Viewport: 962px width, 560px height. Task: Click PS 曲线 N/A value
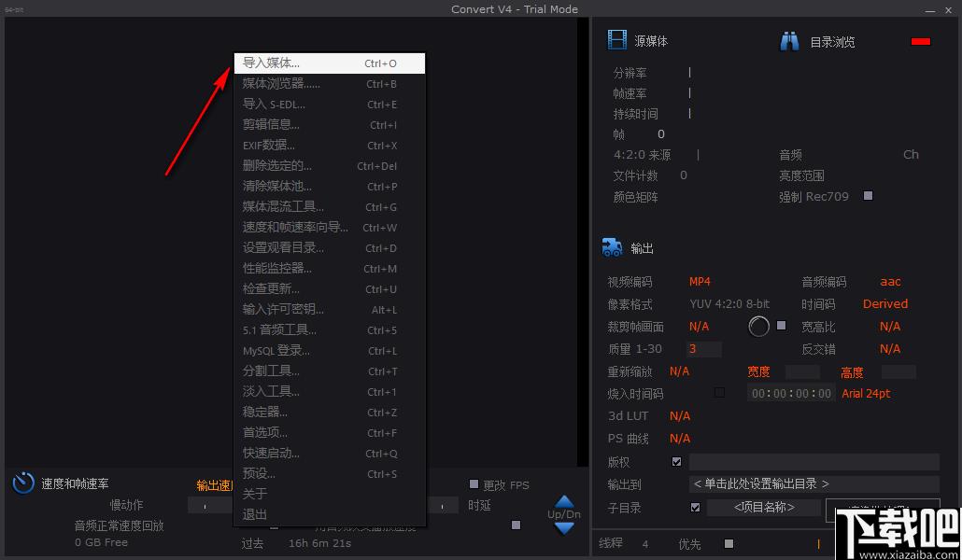coord(679,438)
